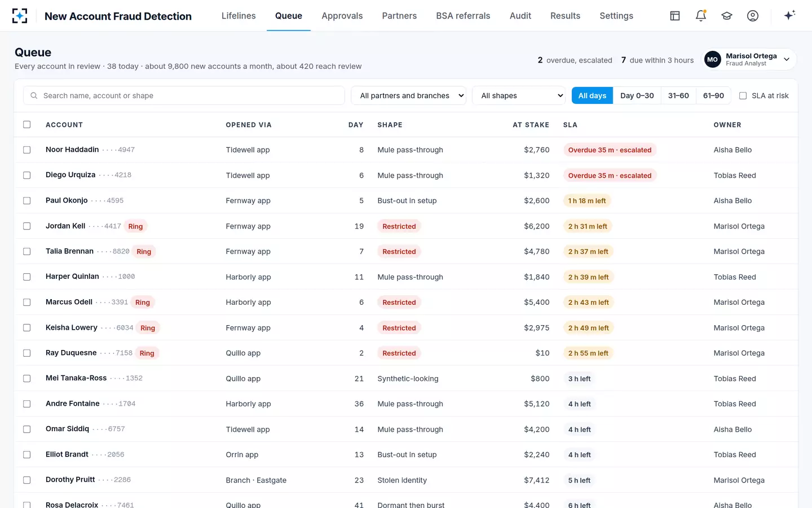Open the Elliot Brandt account name

pos(67,454)
